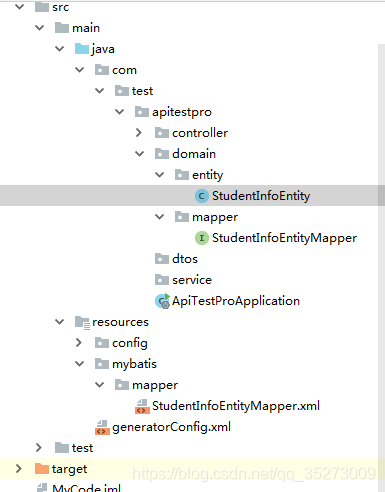Select the MyCode.iml file label
The width and height of the screenshot is (385, 492).
[x=87, y=488]
